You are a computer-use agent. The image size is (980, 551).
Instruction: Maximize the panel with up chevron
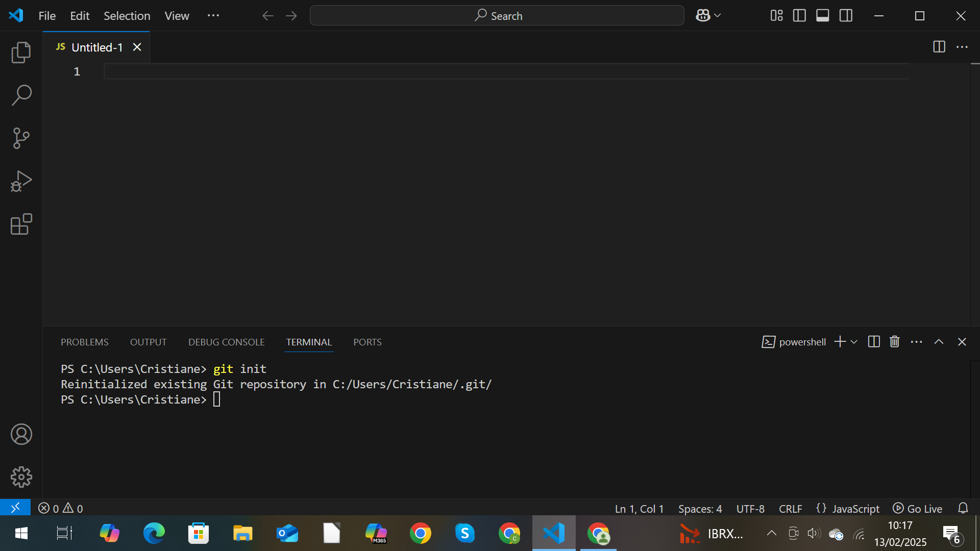point(939,342)
